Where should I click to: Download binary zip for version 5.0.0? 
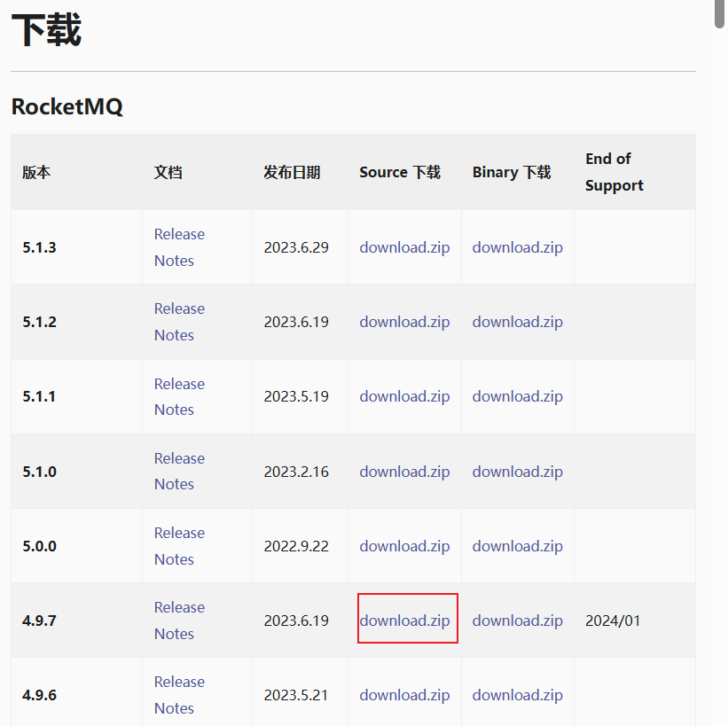517,546
